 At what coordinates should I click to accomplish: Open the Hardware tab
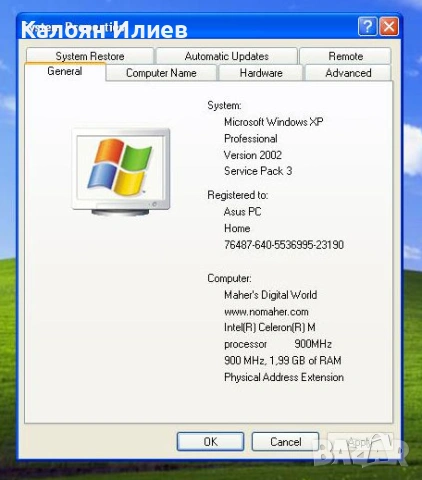261,73
